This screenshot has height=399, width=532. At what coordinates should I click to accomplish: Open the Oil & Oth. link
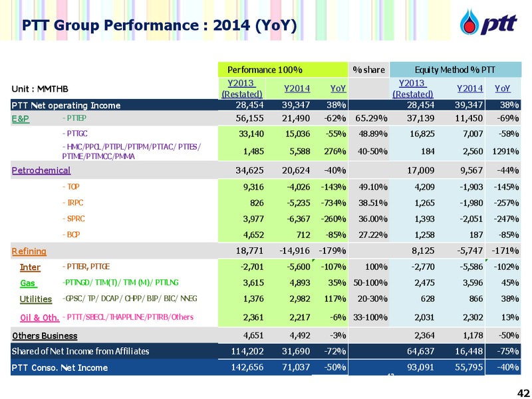point(39,318)
